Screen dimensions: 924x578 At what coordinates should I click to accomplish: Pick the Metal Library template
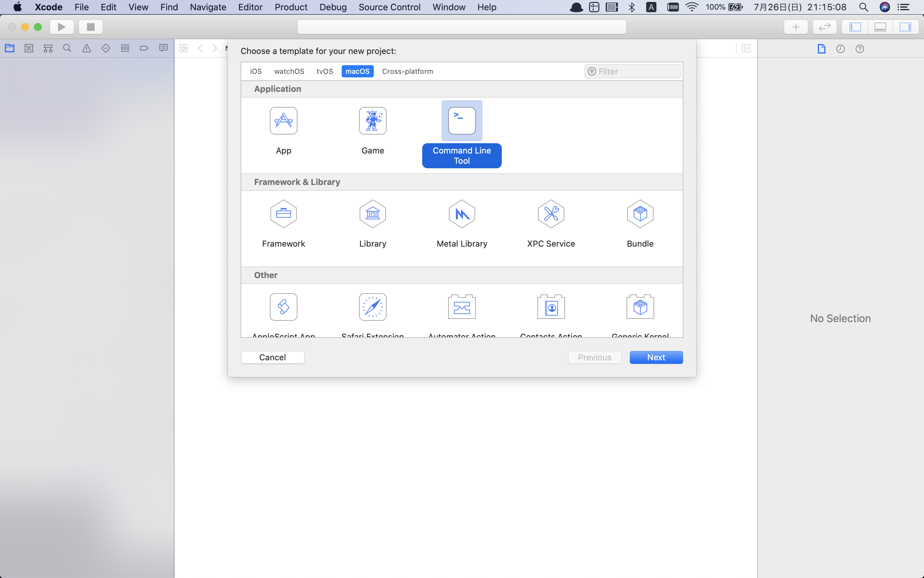[x=462, y=224]
